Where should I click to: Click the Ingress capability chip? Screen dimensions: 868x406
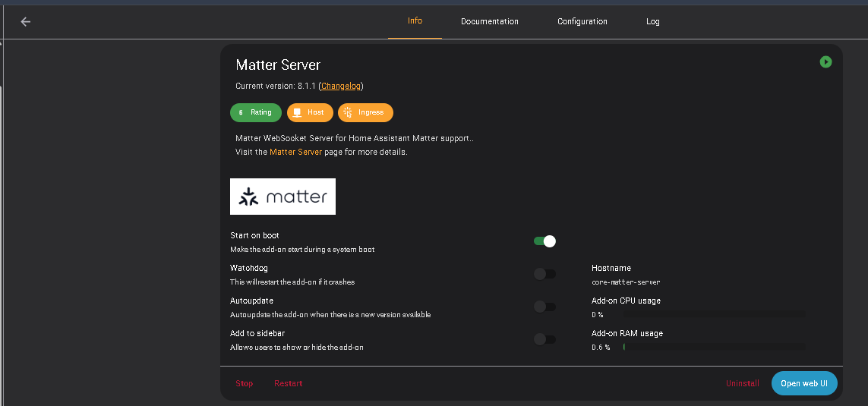tap(365, 112)
